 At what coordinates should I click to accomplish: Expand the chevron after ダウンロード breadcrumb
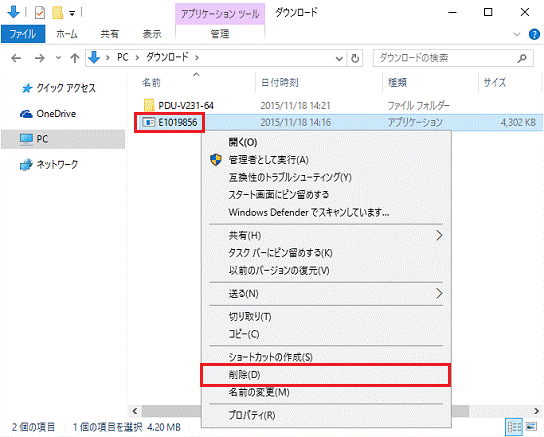(x=197, y=58)
